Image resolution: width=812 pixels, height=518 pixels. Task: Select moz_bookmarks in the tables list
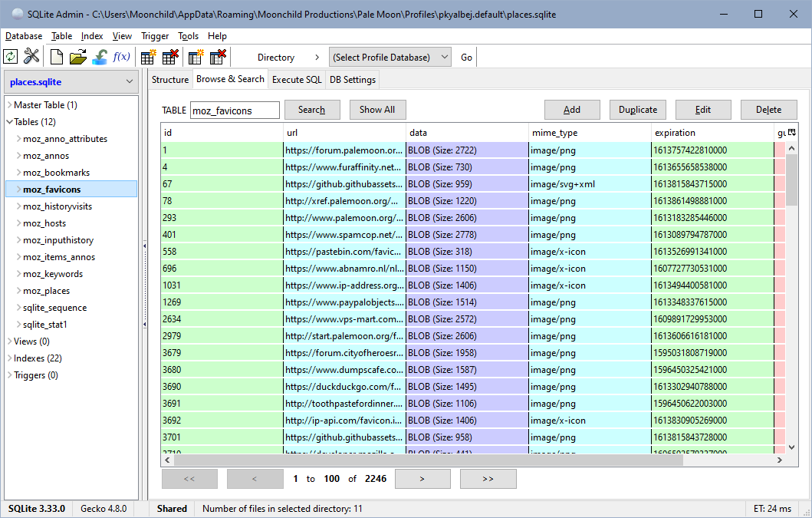pos(56,173)
